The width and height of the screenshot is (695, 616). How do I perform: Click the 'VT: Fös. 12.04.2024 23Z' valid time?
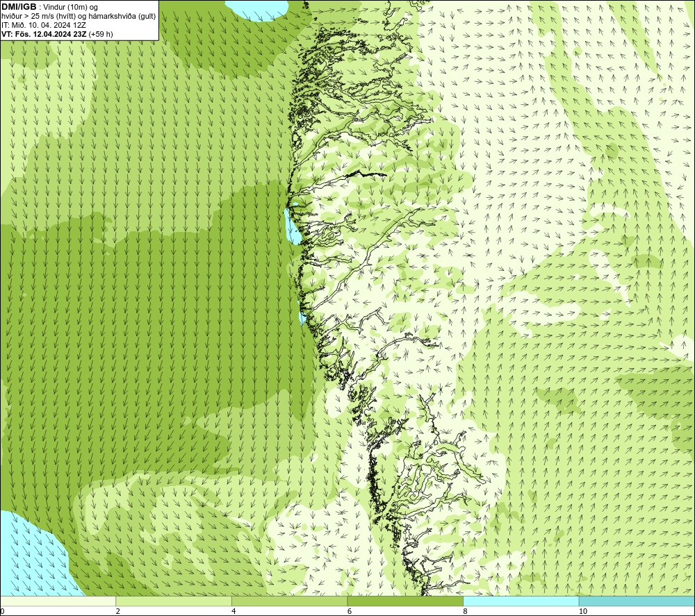[x=44, y=33]
